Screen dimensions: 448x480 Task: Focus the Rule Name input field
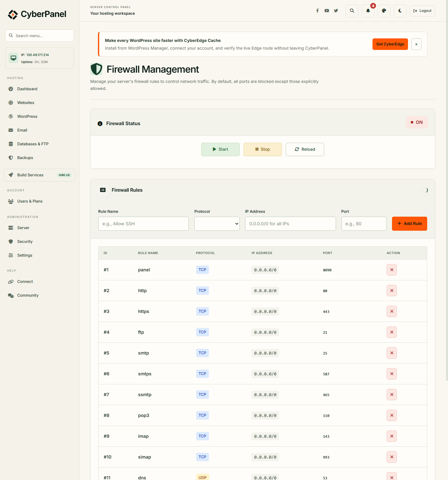pyautogui.click(x=143, y=224)
